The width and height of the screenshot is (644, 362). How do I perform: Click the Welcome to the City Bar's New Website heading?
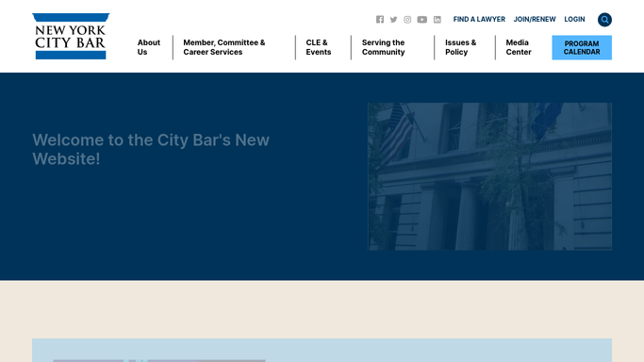coord(151,149)
